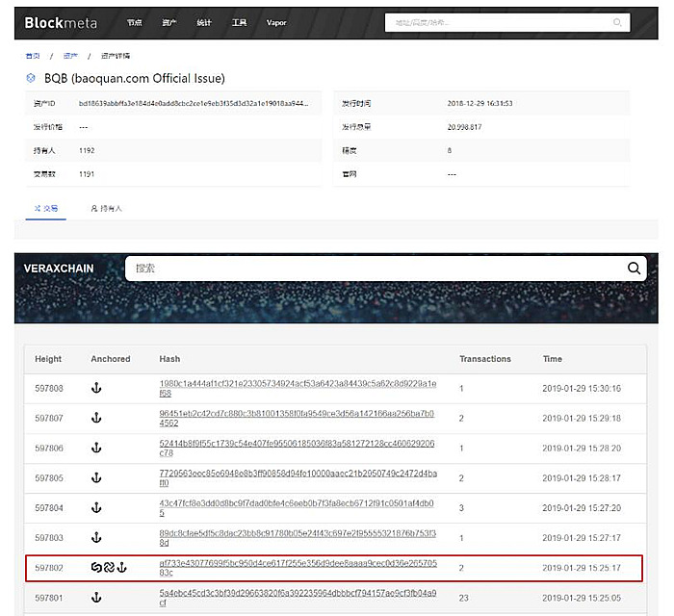Image resolution: width=674 pixels, height=616 pixels.
Task: Click the Anchored column header
Action: tap(111, 359)
